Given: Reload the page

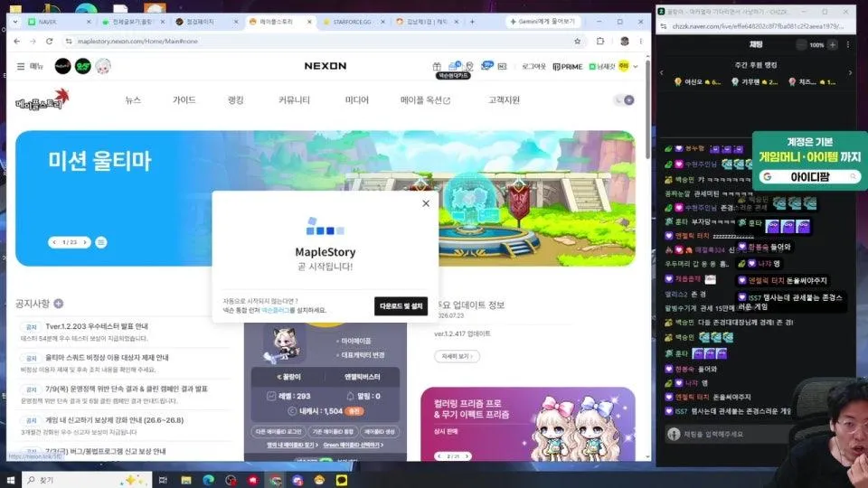Looking at the screenshot, I should click(49, 41).
